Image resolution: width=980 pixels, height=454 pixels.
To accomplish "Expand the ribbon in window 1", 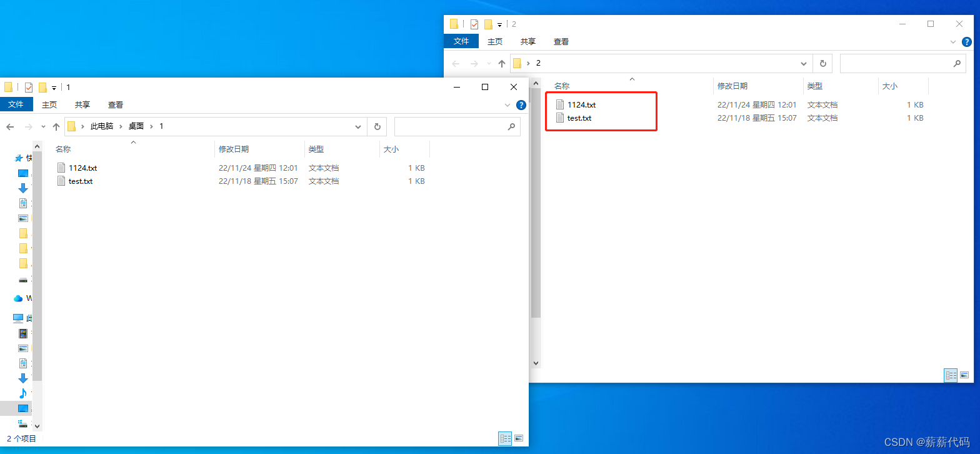I will [507, 105].
